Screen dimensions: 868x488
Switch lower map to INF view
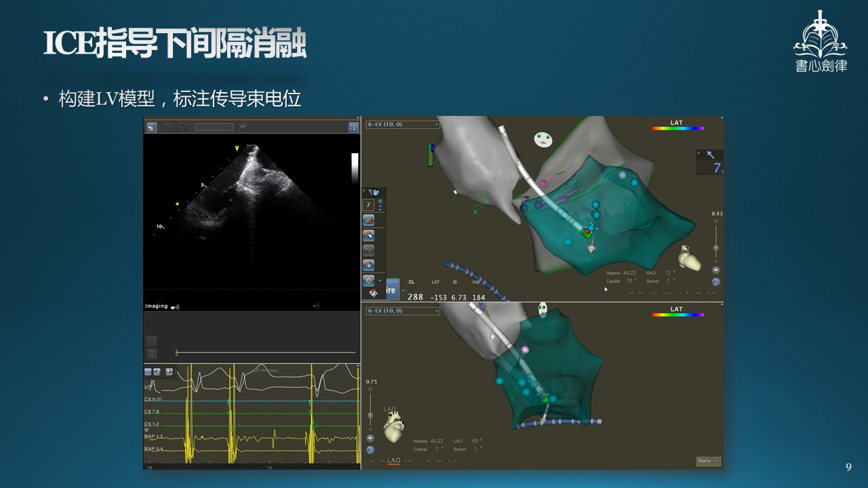tap(439, 461)
